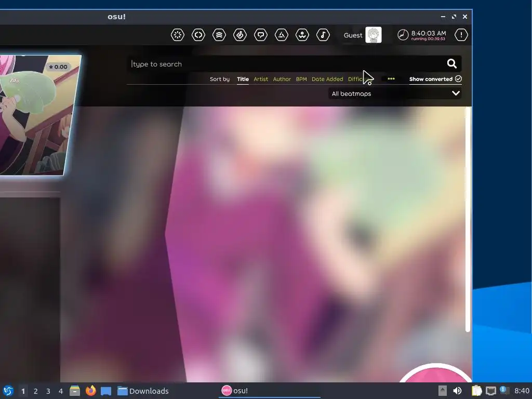The image size is (532, 399).
Task: Open the changelog hexagon icon with angle brackets
Action: pyautogui.click(x=198, y=35)
